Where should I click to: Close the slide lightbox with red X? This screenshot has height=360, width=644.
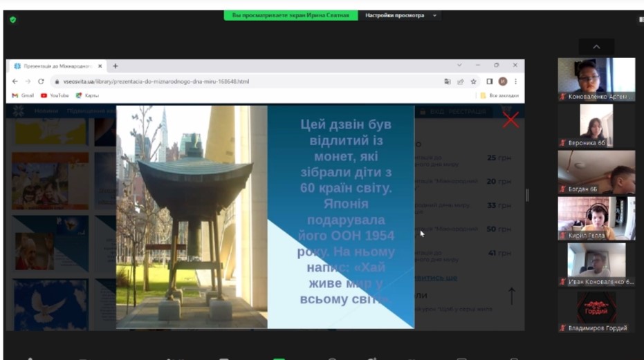[x=510, y=120]
